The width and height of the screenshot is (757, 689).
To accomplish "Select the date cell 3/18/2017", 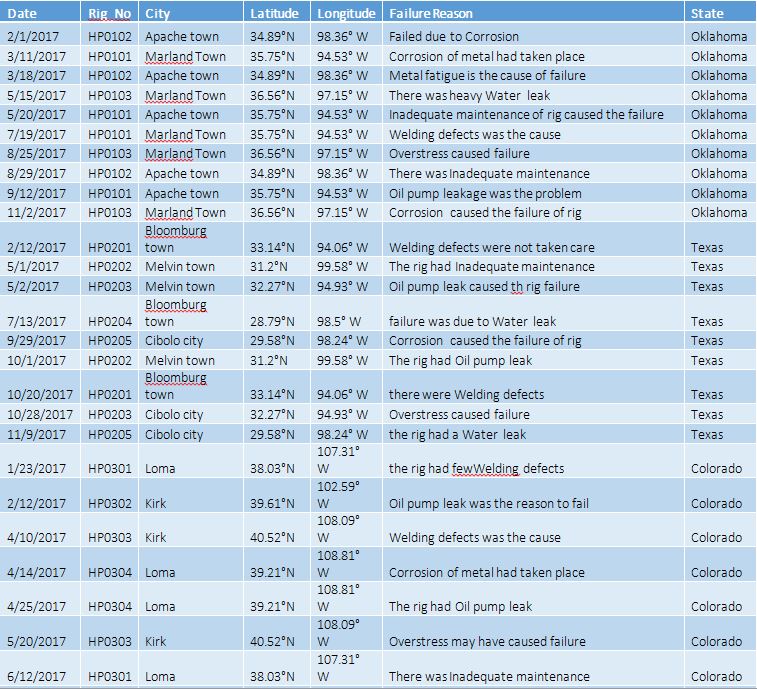I will tap(40, 75).
